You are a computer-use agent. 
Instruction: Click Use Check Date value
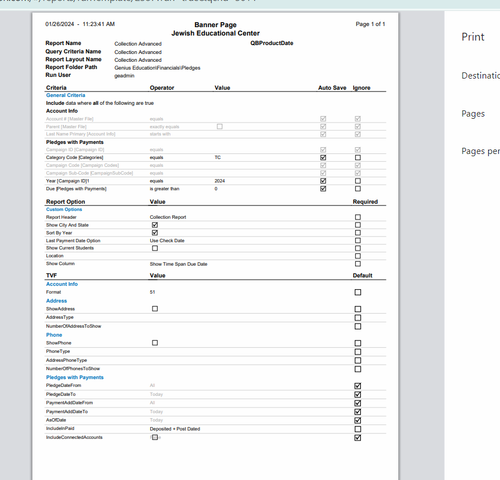tap(167, 241)
